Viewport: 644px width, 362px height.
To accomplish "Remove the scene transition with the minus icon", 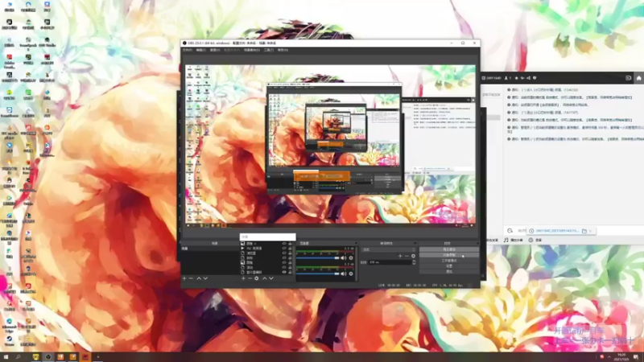I will [407, 256].
